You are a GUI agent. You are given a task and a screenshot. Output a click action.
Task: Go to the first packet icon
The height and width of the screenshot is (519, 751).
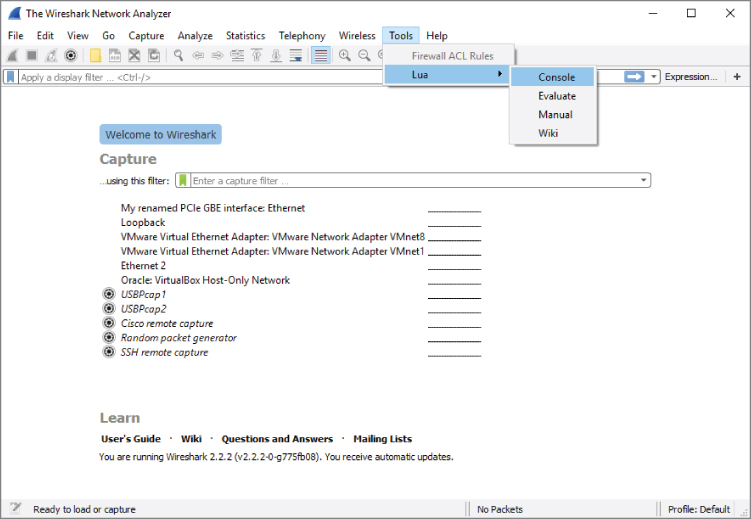257,56
